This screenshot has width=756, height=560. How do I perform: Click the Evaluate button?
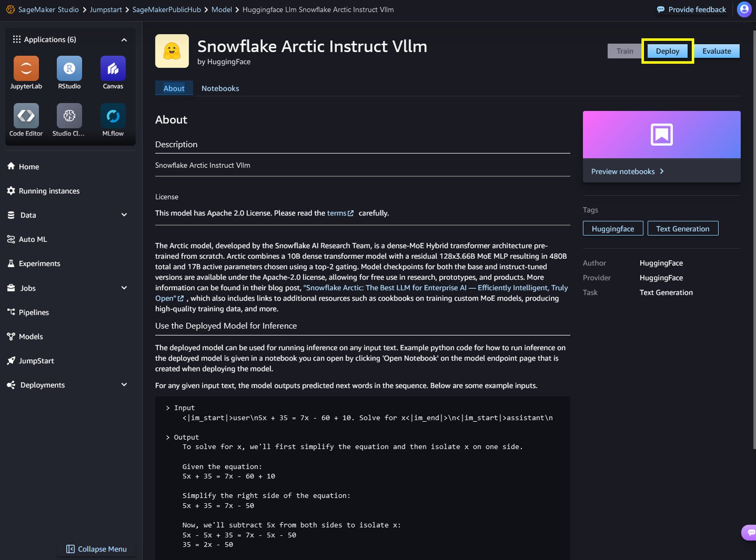[717, 51]
